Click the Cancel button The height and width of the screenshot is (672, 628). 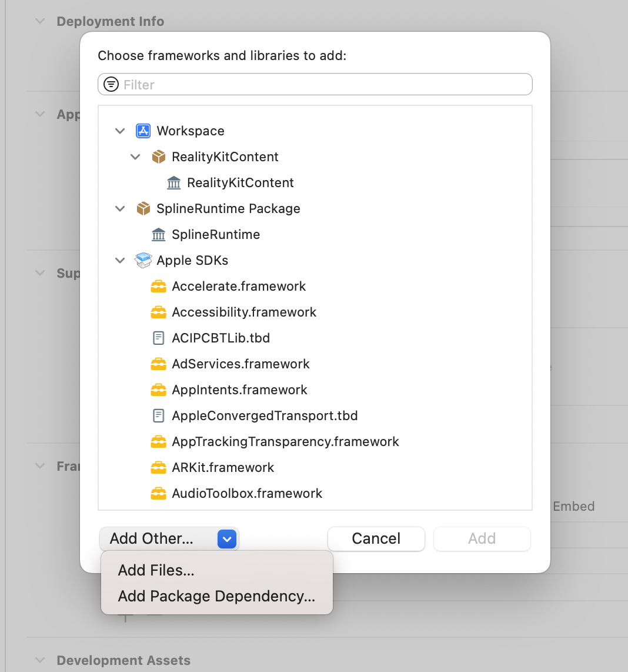tap(376, 538)
